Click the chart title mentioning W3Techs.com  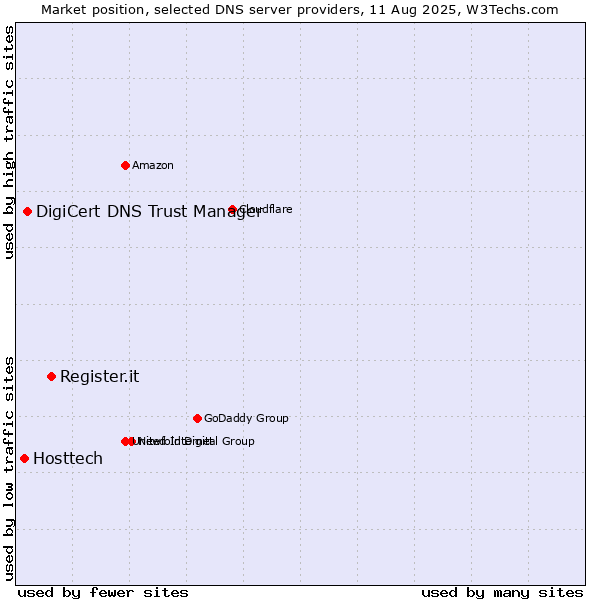[300, 10]
